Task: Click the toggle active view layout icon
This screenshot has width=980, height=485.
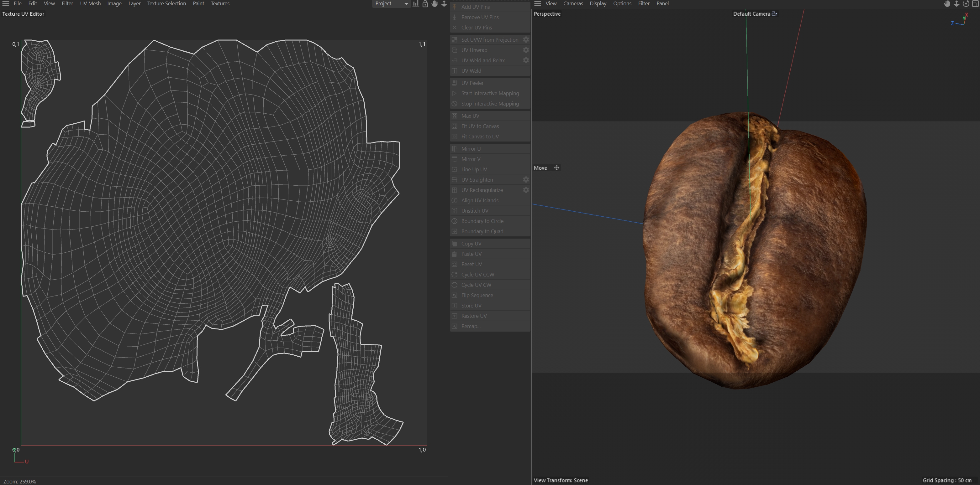Action: pyautogui.click(x=975, y=4)
